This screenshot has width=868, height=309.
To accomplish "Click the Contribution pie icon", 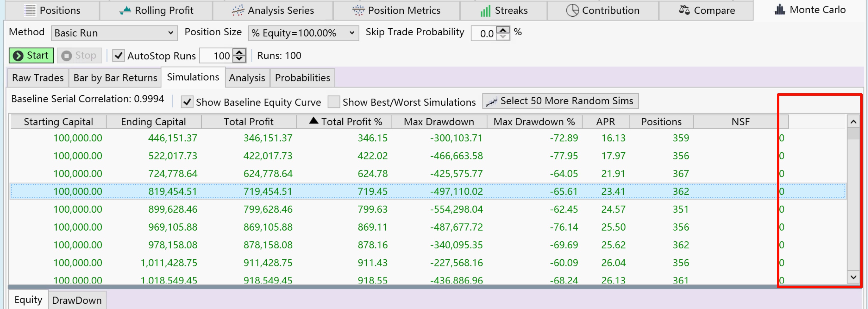I will coord(572,10).
